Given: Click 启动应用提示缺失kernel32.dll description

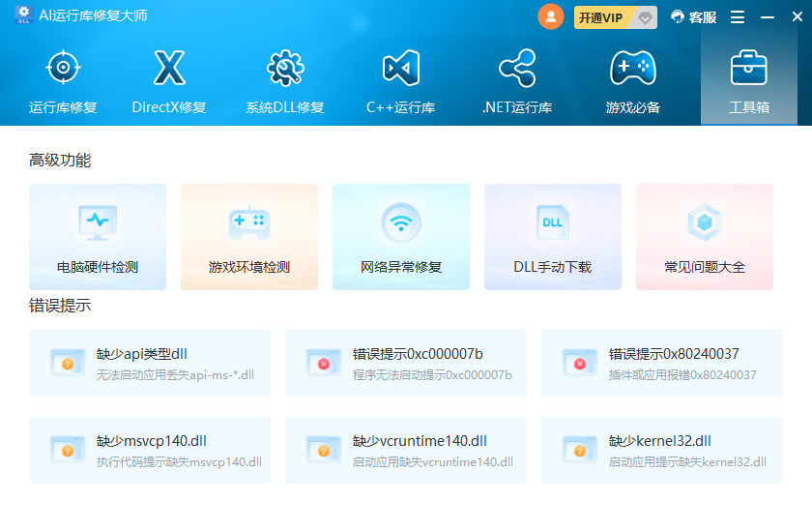Looking at the screenshot, I should pyautogui.click(x=687, y=462).
